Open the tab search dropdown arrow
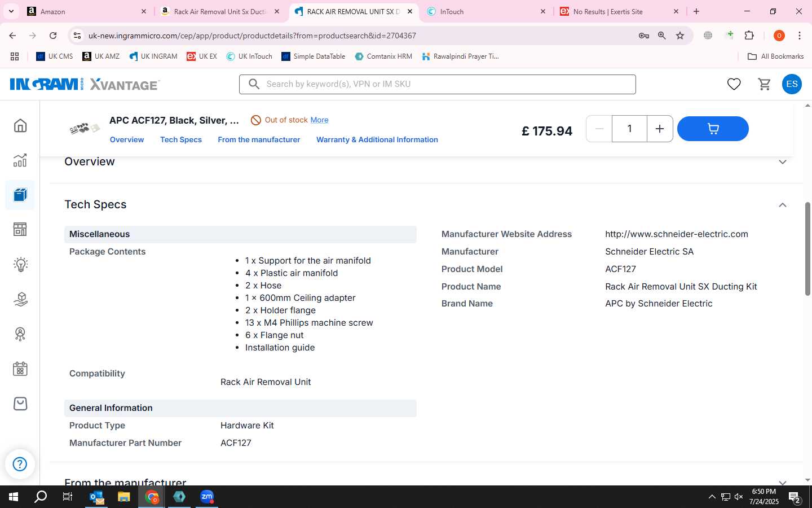This screenshot has height=508, width=812. click(x=11, y=11)
